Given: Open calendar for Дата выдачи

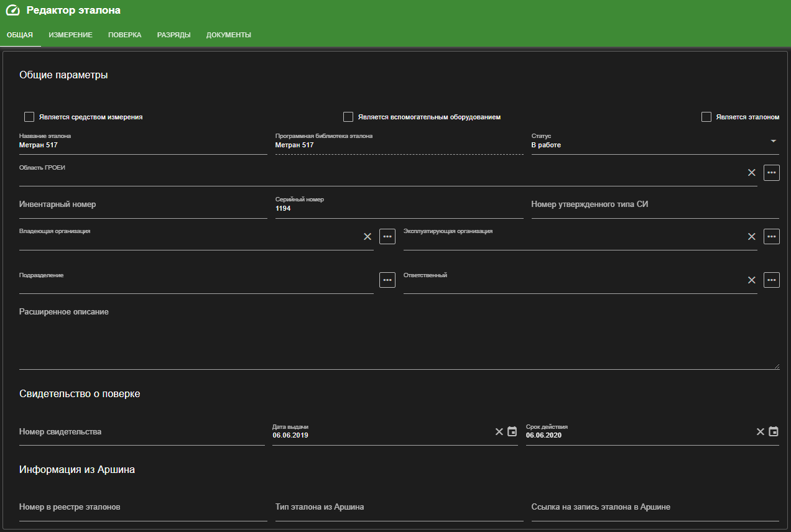Looking at the screenshot, I should tap(512, 431).
